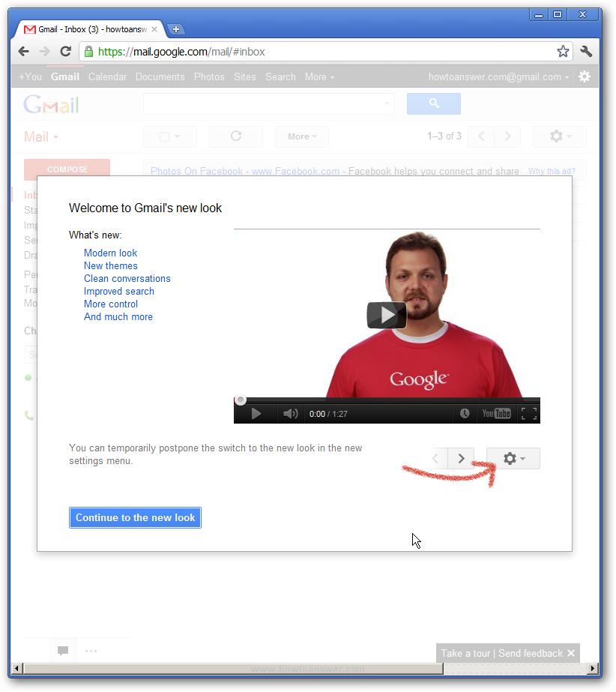
Task: Switch video to fullscreen
Action: pos(528,414)
